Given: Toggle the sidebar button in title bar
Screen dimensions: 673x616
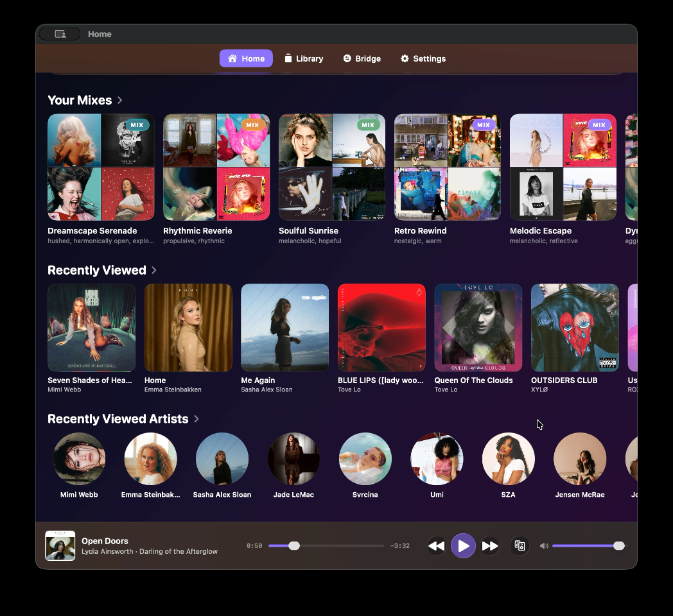Looking at the screenshot, I should pyautogui.click(x=60, y=34).
